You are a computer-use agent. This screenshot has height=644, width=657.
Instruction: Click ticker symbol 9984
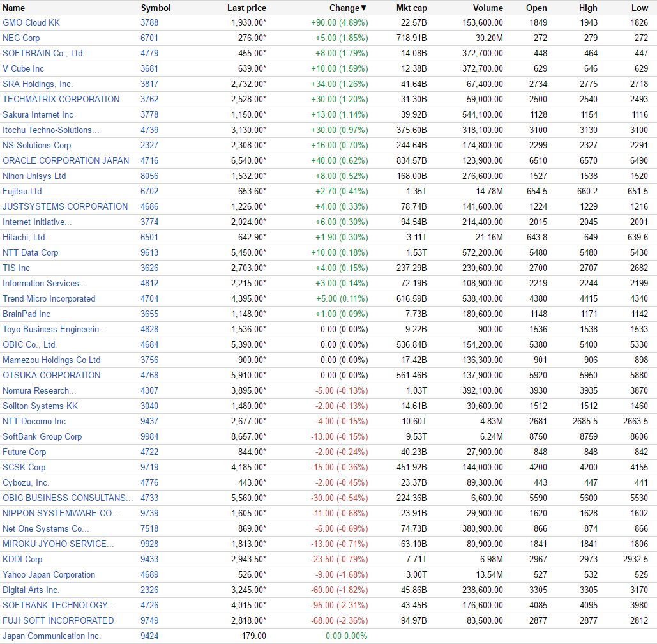149,437
